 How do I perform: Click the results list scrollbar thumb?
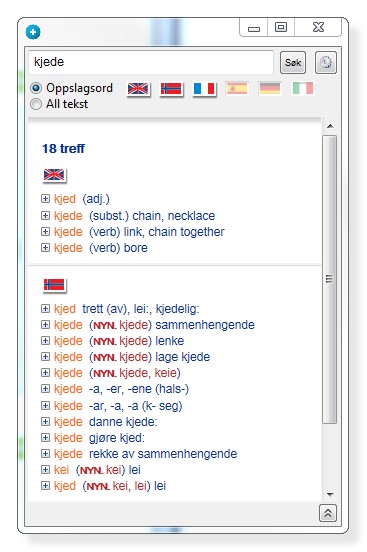click(330, 280)
